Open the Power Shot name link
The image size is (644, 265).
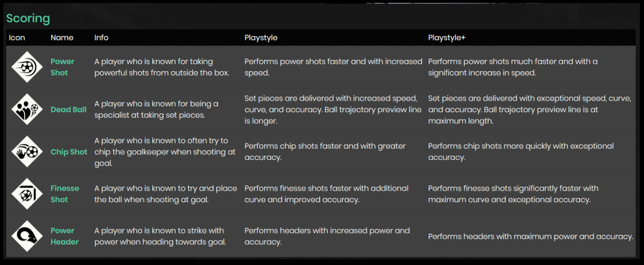(x=62, y=67)
